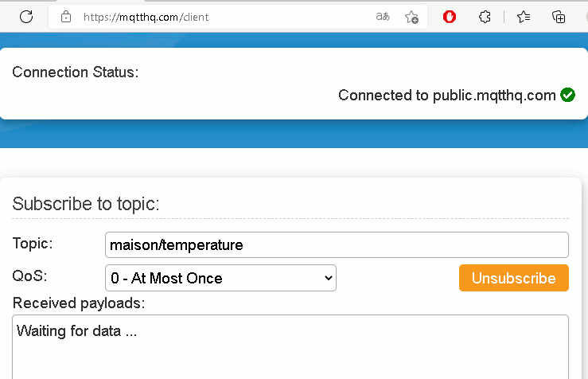Click the Unsubscribe button

514,278
